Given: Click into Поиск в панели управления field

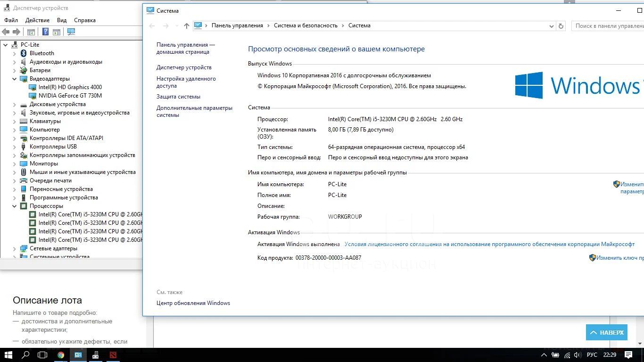Looking at the screenshot, I should point(608,26).
